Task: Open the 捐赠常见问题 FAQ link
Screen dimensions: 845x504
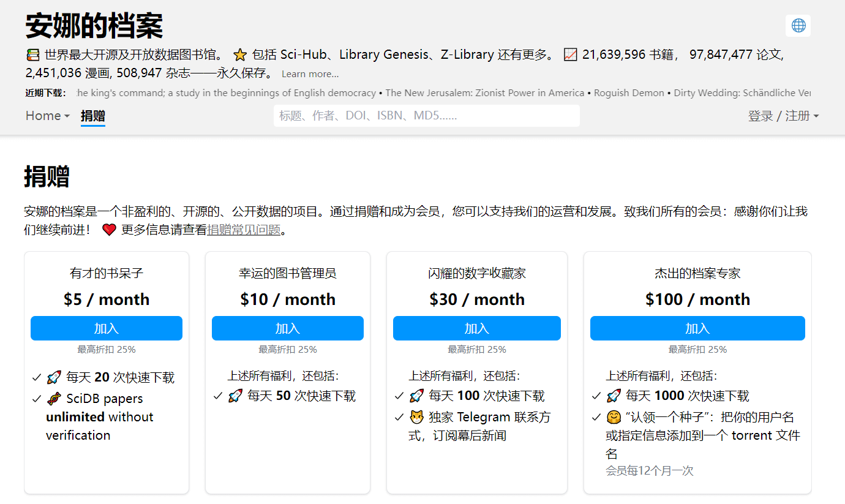Action: click(x=244, y=230)
